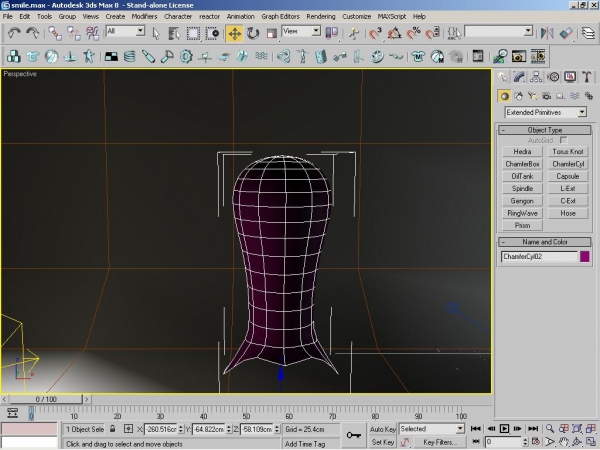Toggle the Selection Lock padlock
Image resolution: width=600 pixels, height=450 pixels.
pos(112,429)
